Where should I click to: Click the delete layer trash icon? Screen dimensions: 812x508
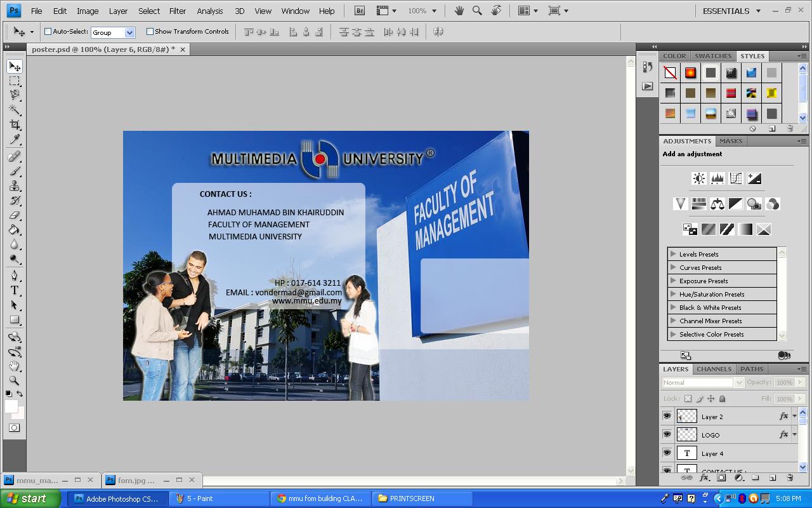coord(790,478)
